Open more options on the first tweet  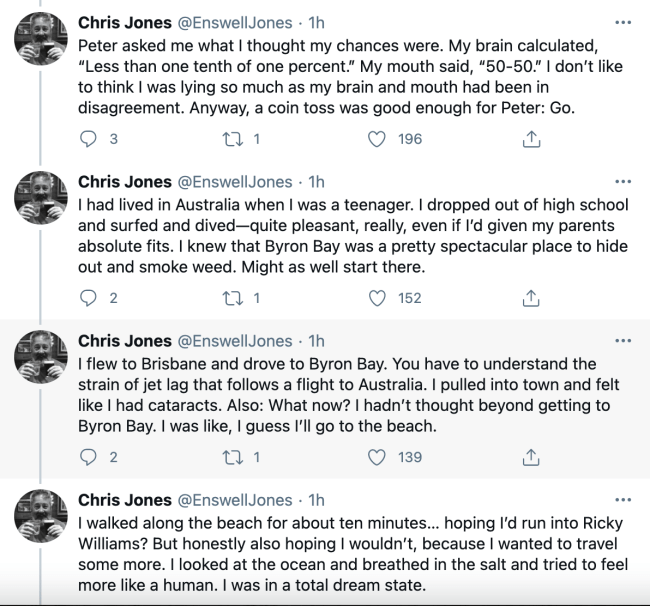623,22
